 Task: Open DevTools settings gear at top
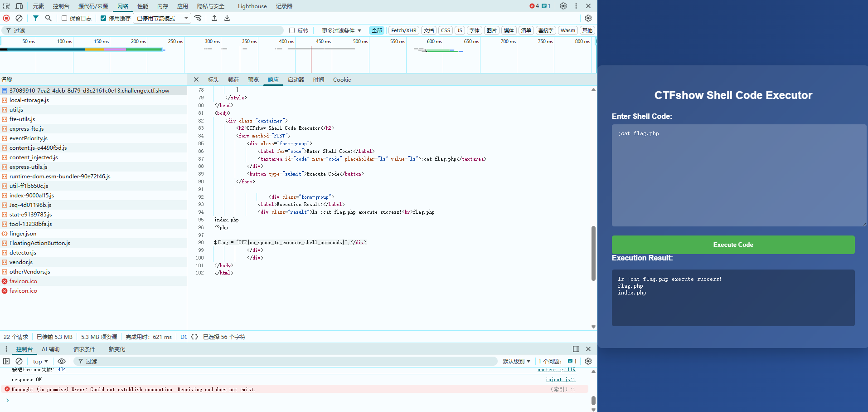563,6
